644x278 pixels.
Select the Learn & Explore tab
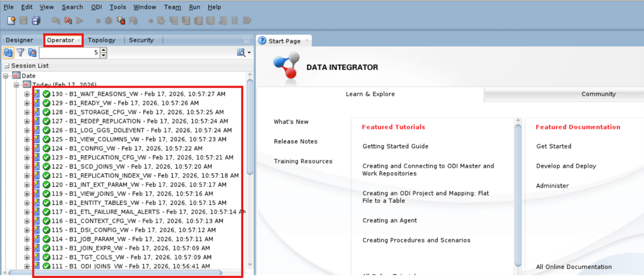click(x=370, y=94)
